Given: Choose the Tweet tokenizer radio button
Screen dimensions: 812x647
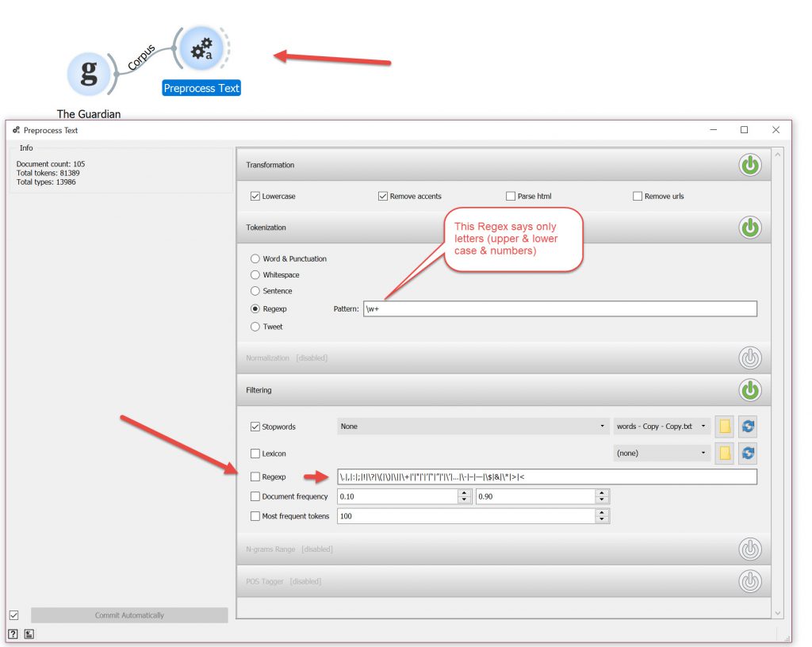Looking at the screenshot, I should point(255,327).
